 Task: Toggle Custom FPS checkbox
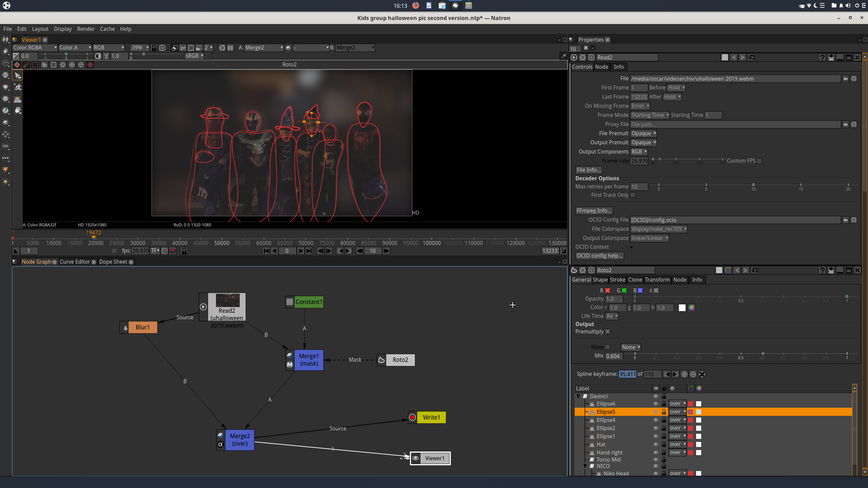tap(759, 161)
